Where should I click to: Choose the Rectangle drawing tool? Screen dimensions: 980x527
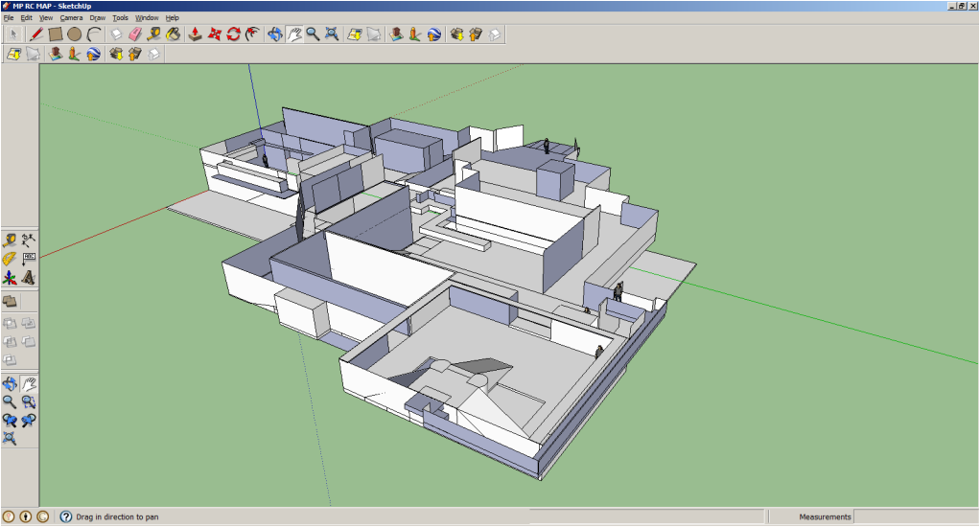coord(56,34)
